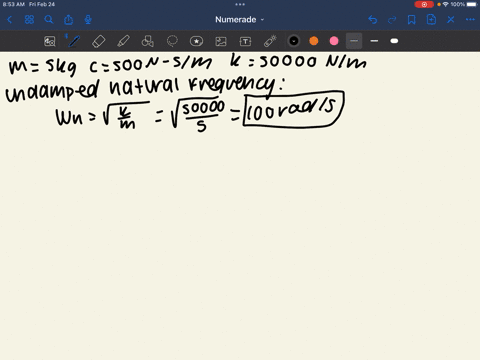Tap the three-dot multitasking control
Viewport: 480px width, 360px height.
(240, 4)
